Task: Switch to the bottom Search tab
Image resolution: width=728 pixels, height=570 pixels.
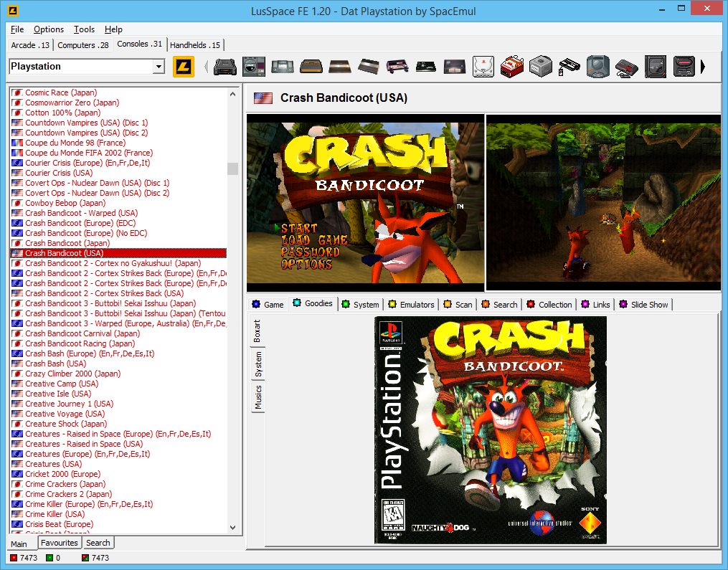Action: point(98,543)
